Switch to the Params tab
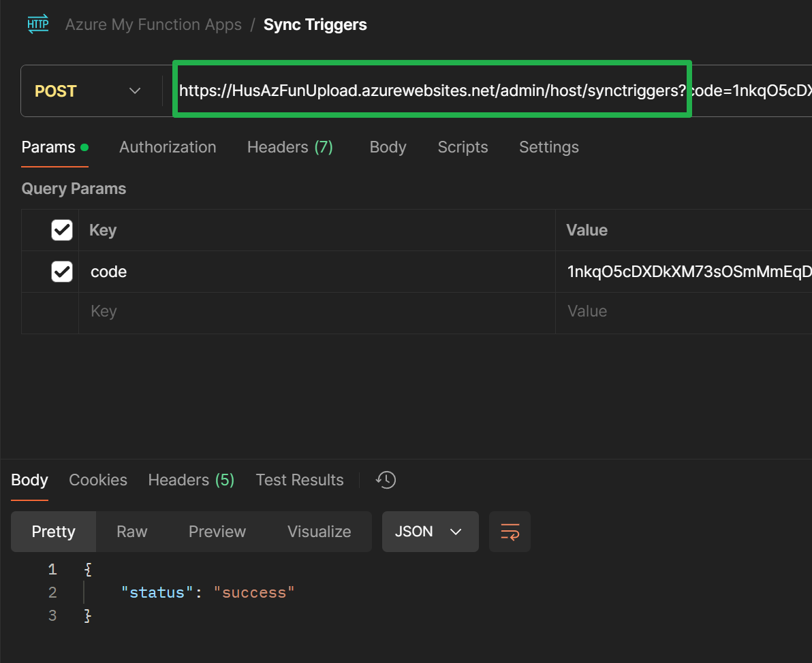Viewport: 812px width, 663px height. (x=54, y=148)
